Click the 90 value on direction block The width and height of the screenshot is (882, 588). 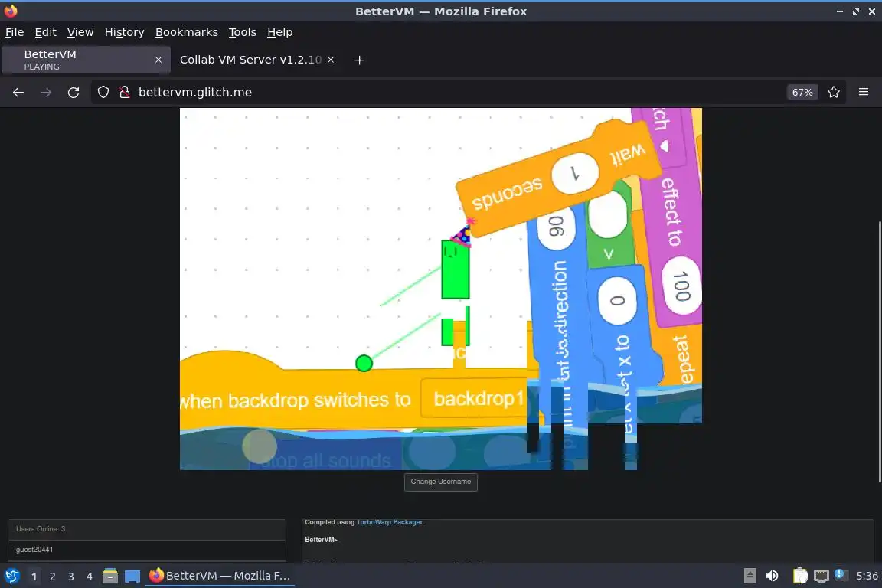pos(556,227)
